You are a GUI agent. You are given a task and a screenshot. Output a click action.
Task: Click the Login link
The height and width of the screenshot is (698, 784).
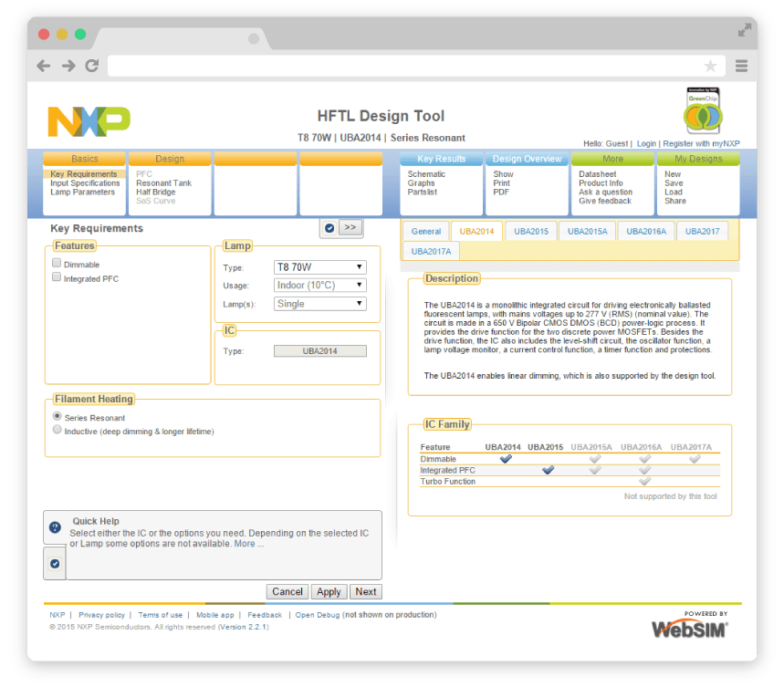point(646,143)
